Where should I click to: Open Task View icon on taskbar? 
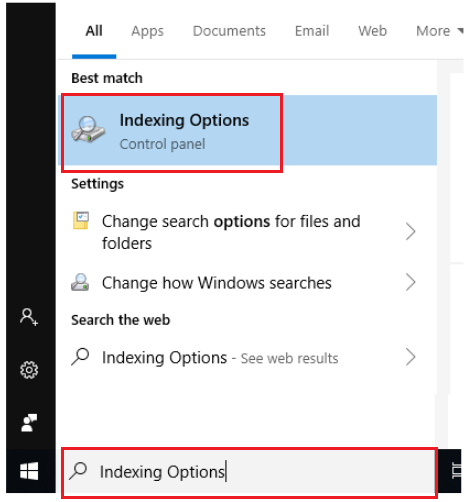click(x=456, y=471)
